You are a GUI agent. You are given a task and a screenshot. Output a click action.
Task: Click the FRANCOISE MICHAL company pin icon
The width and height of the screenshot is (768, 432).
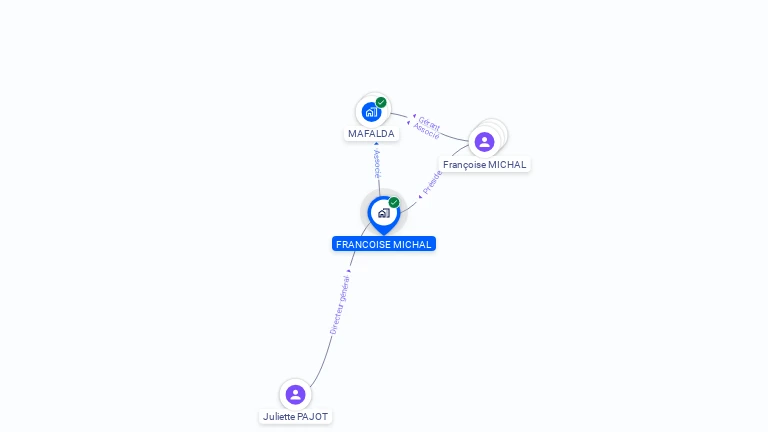384,215
